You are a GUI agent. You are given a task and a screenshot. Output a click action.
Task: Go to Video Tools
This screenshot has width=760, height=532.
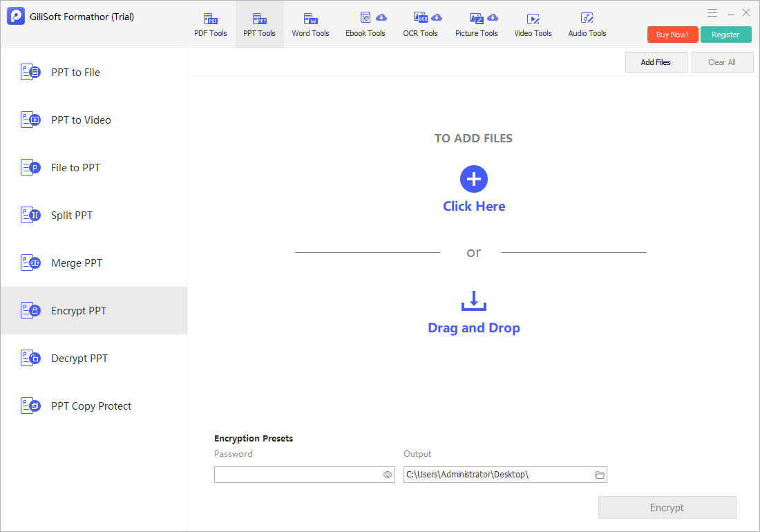click(533, 25)
